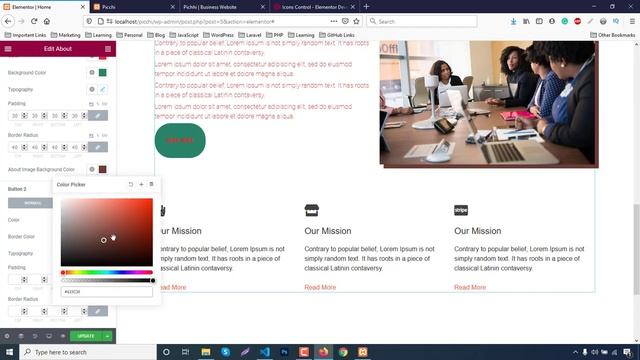This screenshot has width=640, height=360.
Task: Open Visual Studio Code from the taskbar
Action: [264, 352]
